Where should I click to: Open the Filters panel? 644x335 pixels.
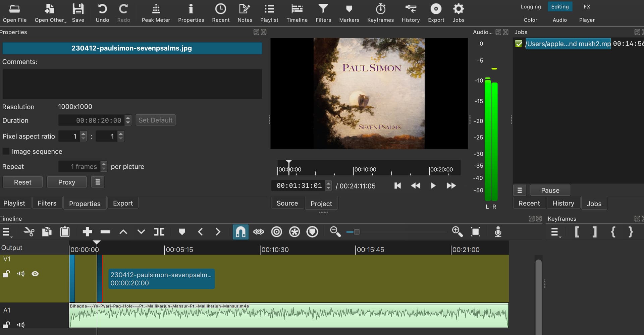[323, 13]
